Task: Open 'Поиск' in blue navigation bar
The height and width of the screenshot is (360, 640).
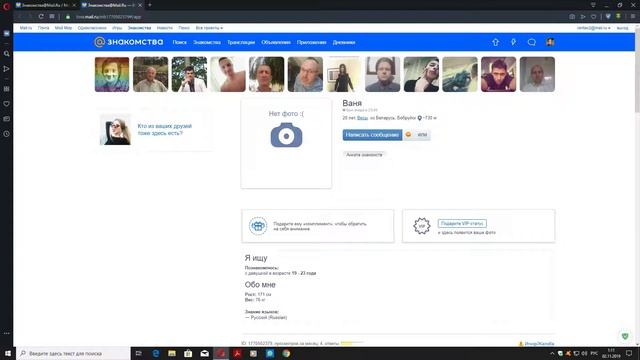Action: [x=180, y=42]
